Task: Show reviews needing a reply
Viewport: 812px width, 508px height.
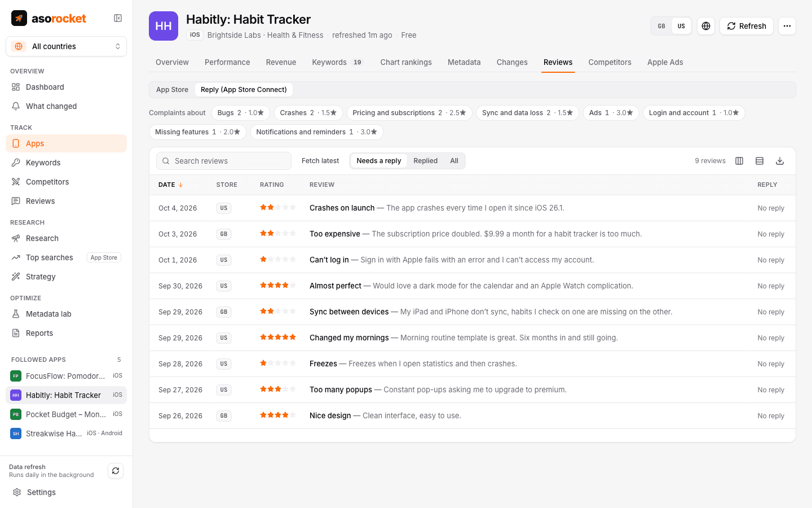Action: (x=379, y=161)
